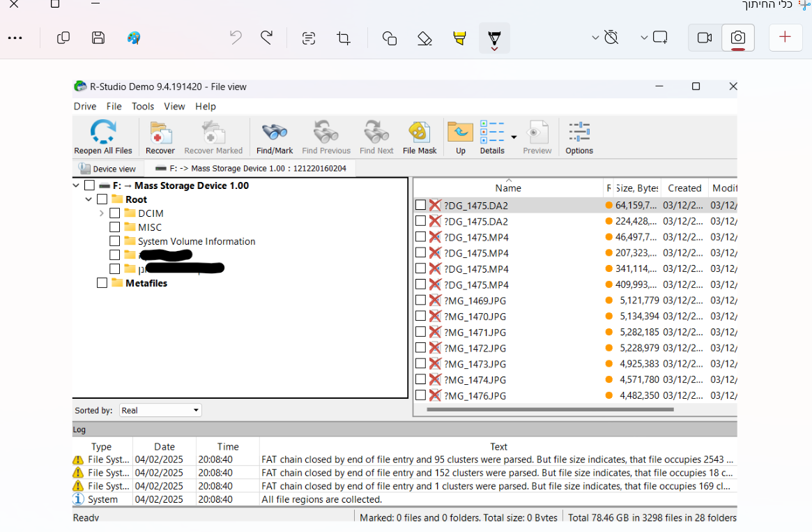
Task: Switch to Details view icon
Action: (x=492, y=137)
